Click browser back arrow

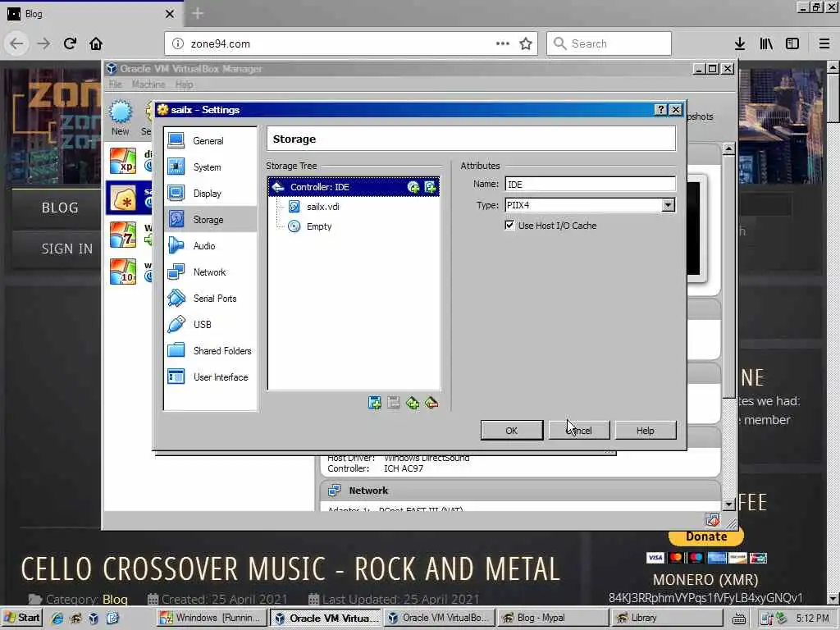pos(16,43)
